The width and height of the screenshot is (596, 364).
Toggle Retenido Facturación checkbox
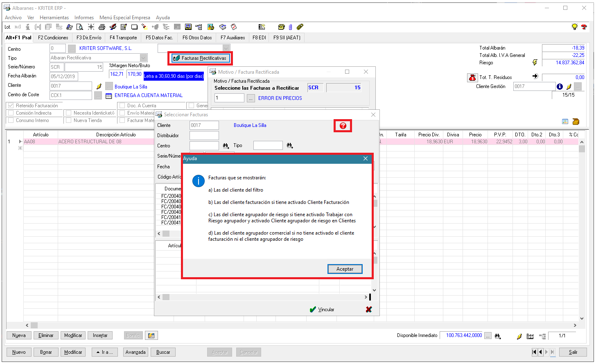coord(11,106)
